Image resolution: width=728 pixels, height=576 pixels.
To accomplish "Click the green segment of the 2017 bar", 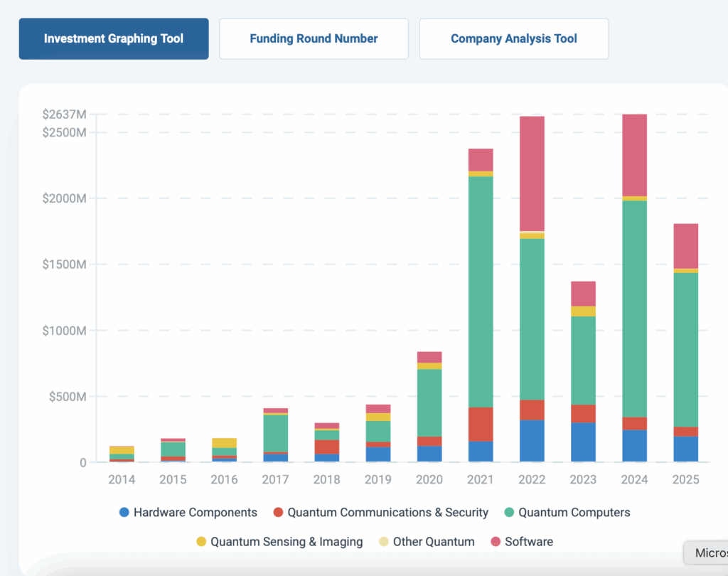I will [276, 433].
